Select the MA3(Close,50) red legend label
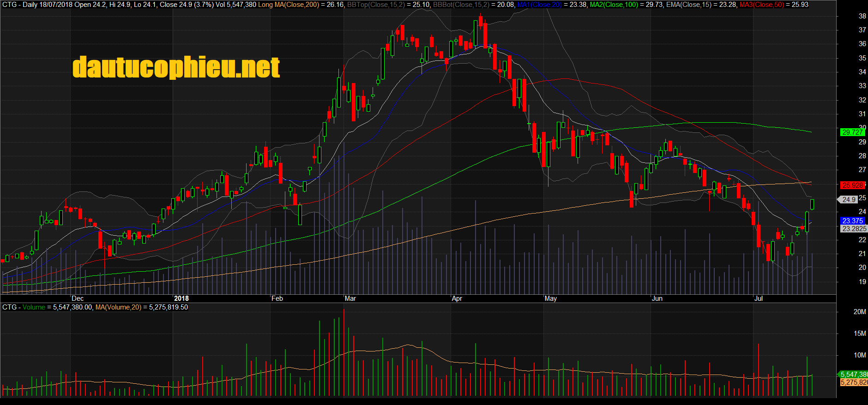868x405 pixels. tap(761, 5)
